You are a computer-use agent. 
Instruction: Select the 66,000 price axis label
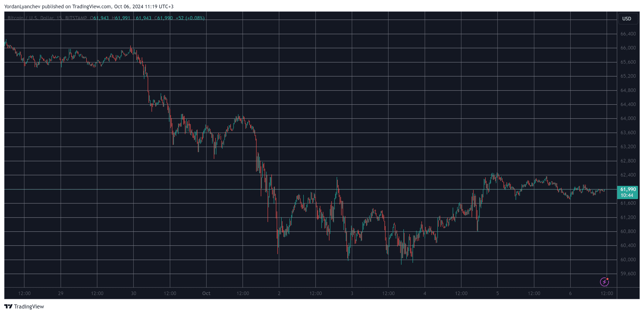coord(628,48)
